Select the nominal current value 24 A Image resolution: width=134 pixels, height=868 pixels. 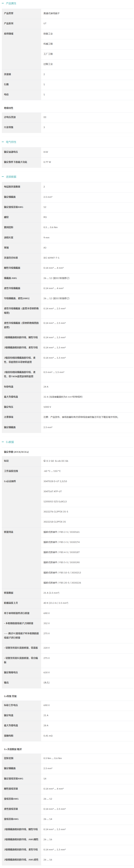(x=46, y=387)
